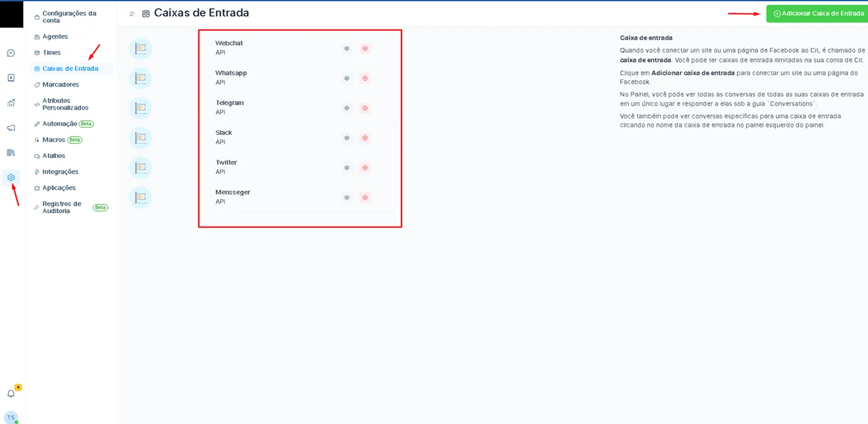Click the Telegram inbox thumbnail
868x424 pixels.
click(141, 108)
